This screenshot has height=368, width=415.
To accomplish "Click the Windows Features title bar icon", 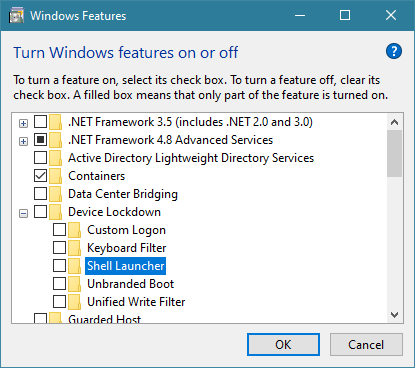I will coord(16,16).
